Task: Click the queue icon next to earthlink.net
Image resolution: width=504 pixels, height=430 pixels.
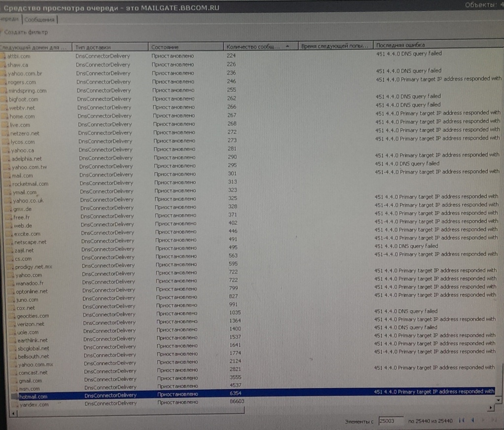Action: [x=13, y=340]
